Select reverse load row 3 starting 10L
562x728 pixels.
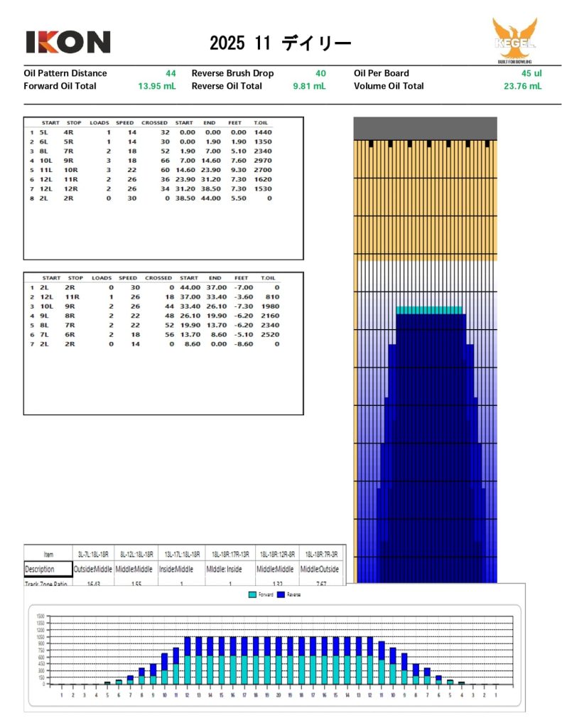click(x=151, y=306)
